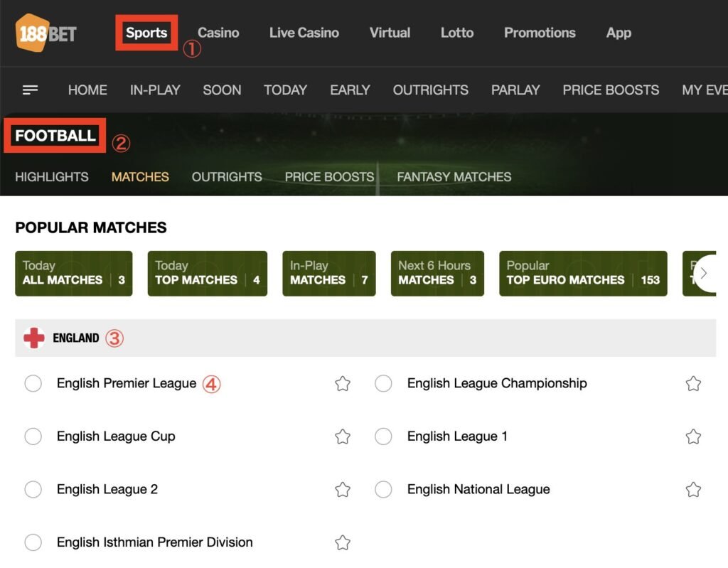Favorite English Premier League with star

click(343, 384)
